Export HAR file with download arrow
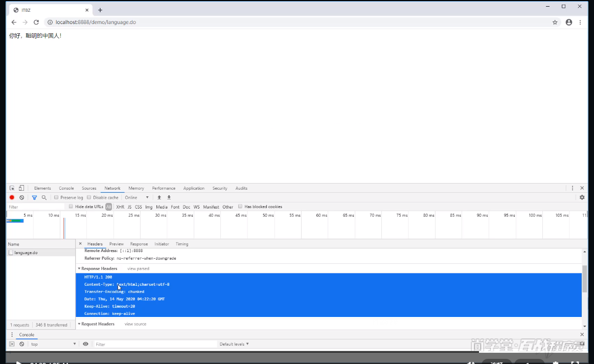The width and height of the screenshot is (594, 364). 169,197
